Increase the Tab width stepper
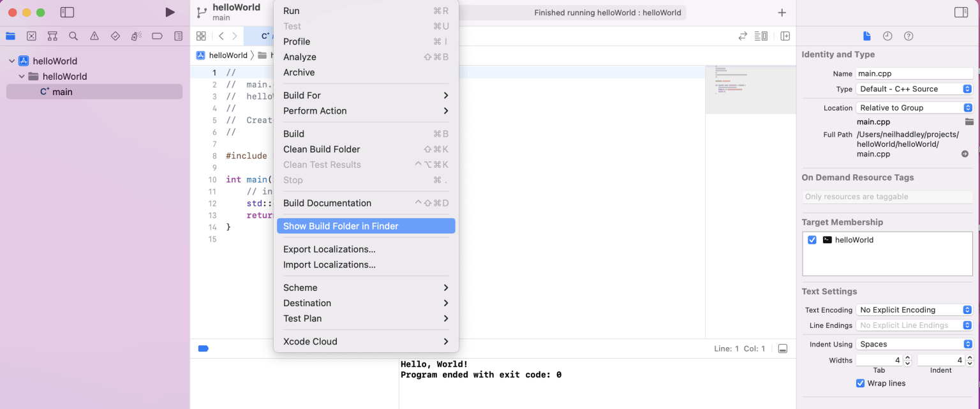 [x=908, y=358]
